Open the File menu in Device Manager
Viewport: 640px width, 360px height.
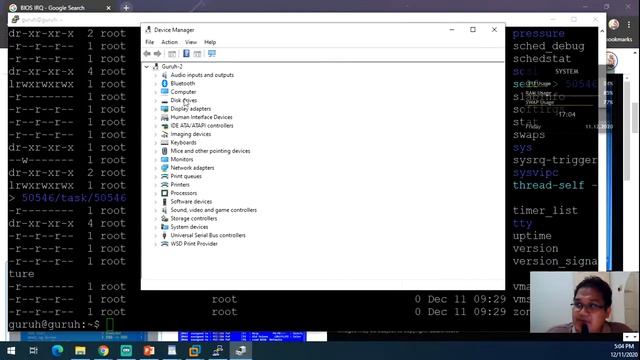pyautogui.click(x=149, y=42)
